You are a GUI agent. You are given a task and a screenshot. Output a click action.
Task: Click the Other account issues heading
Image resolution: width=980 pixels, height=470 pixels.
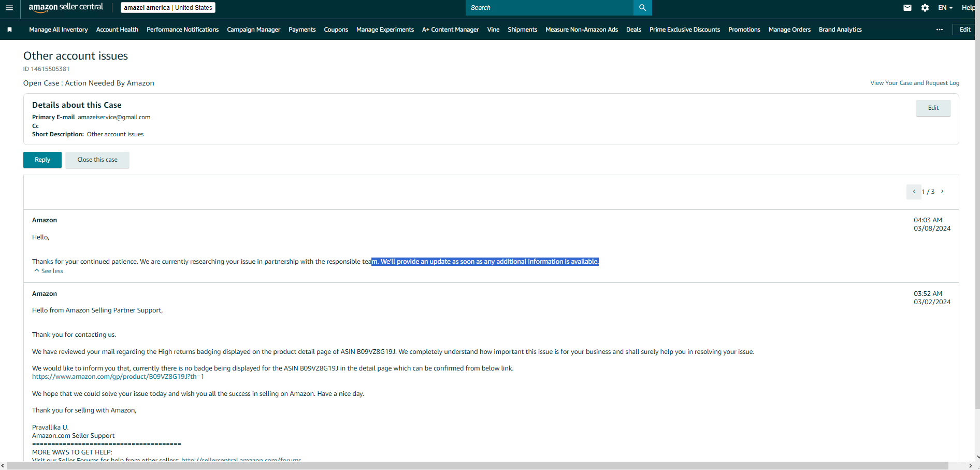tap(76, 56)
